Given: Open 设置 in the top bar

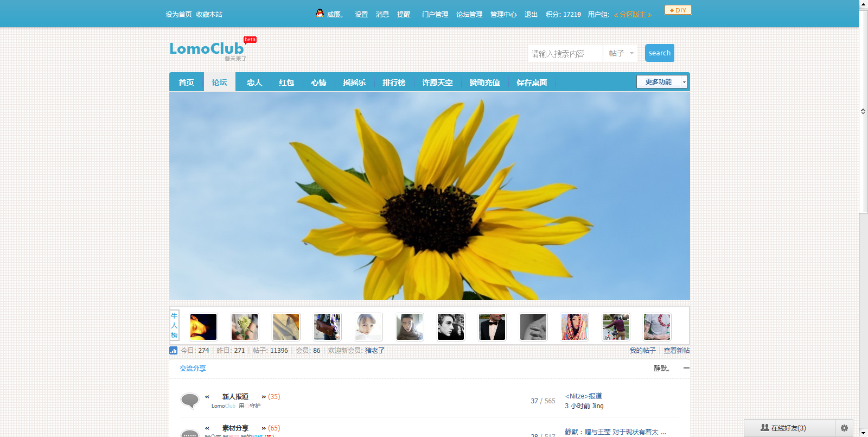Looking at the screenshot, I should click(361, 15).
